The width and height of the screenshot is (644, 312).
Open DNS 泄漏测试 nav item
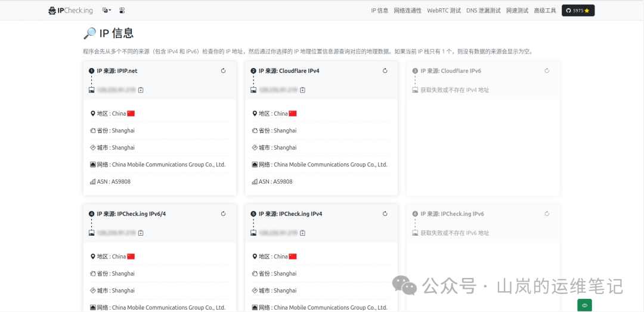click(484, 11)
